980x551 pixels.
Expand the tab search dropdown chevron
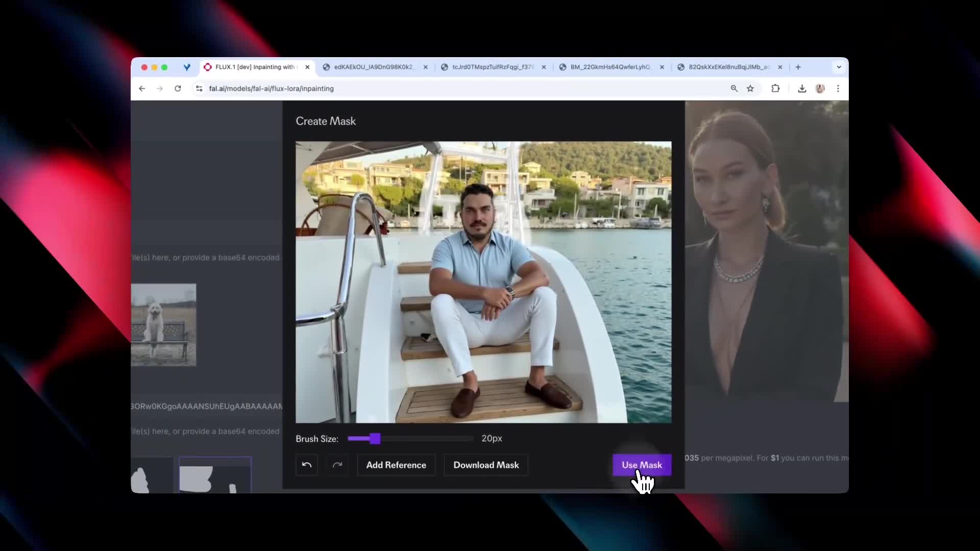point(839,67)
